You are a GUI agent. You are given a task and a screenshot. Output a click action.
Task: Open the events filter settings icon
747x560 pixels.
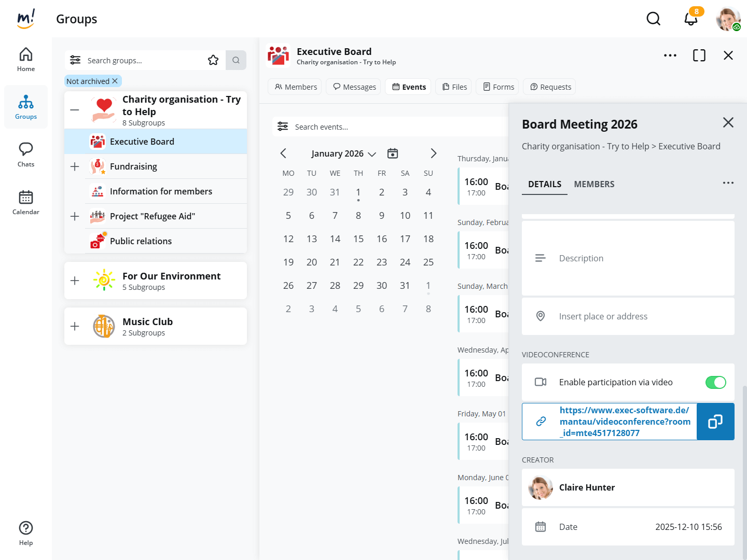pos(283,127)
